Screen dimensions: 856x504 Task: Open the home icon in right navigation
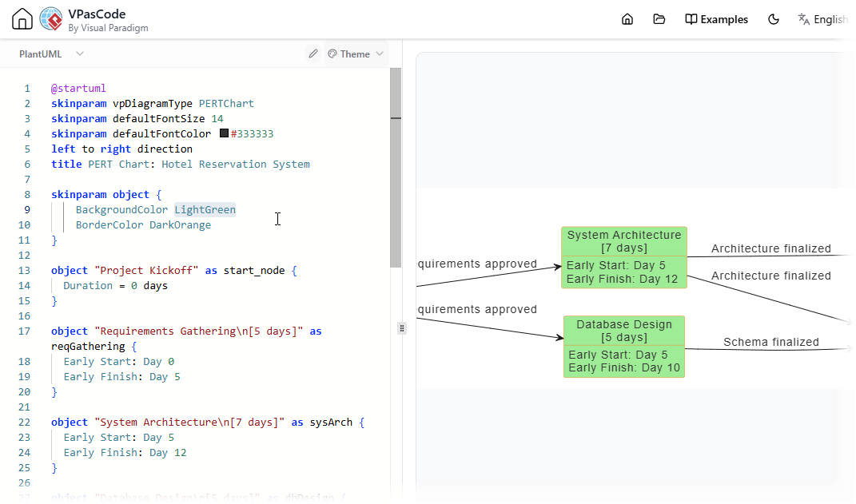(x=627, y=19)
